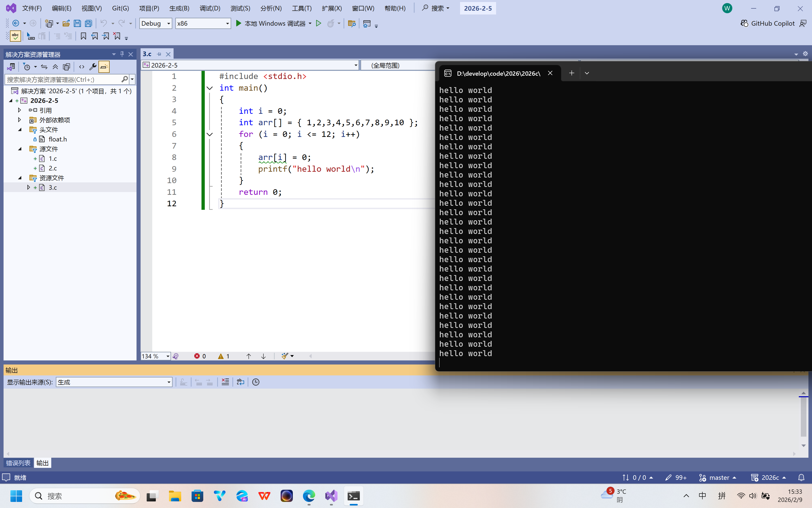Open the 生成(B) menu
This screenshot has width=812, height=508.
click(179, 8)
